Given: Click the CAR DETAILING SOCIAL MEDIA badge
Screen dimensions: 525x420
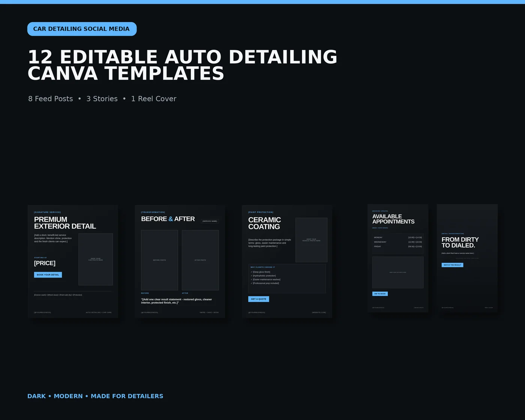Looking at the screenshot, I should click(x=82, y=29).
